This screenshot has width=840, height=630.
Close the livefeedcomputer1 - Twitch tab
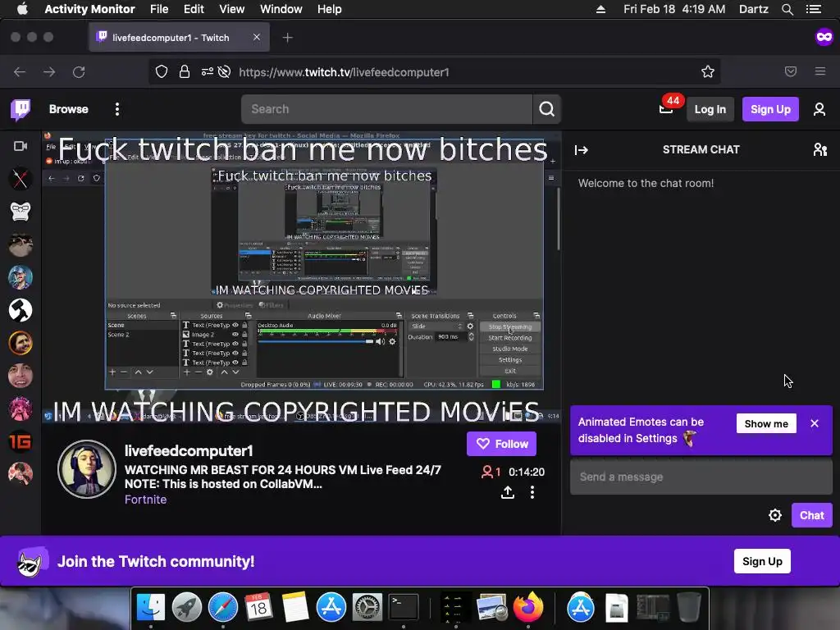[257, 37]
